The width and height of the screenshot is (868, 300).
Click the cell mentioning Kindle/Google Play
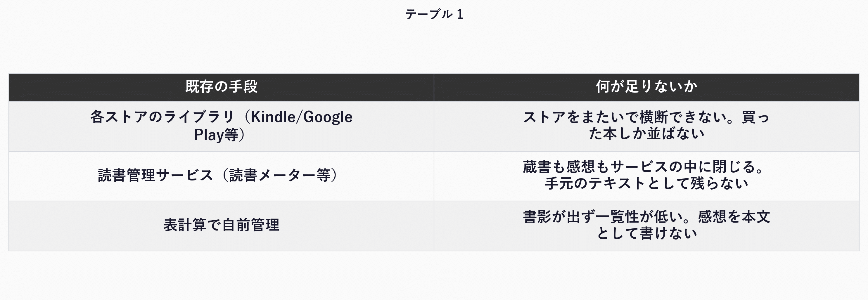coord(221,126)
